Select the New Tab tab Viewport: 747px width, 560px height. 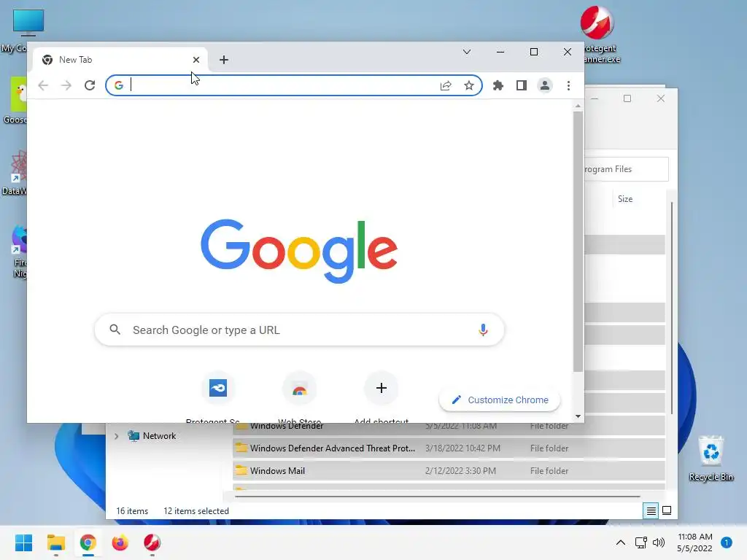click(x=120, y=60)
